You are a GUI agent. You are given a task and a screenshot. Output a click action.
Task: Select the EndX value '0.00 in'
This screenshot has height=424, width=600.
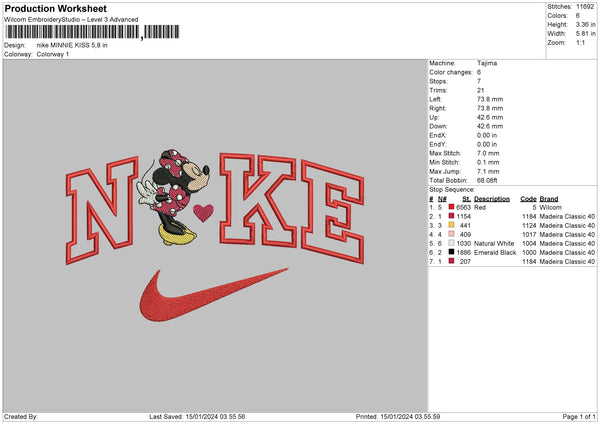[487, 135]
